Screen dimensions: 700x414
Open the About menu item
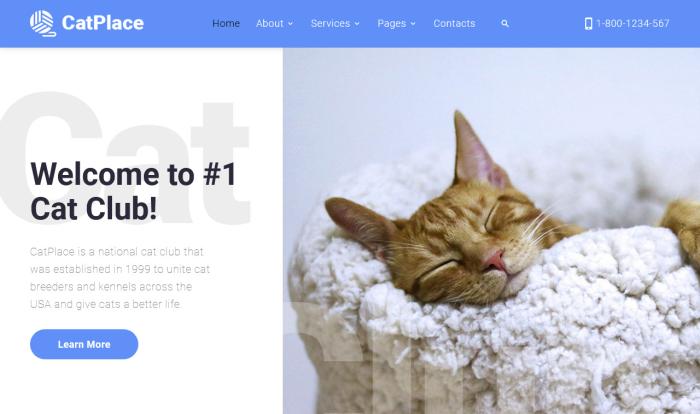pyautogui.click(x=270, y=23)
